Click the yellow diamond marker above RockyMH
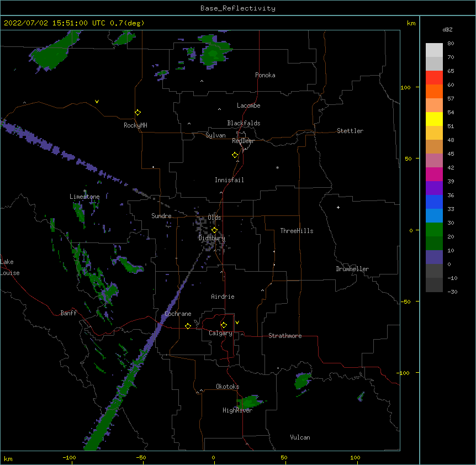This screenshot has height=465, width=476. (x=138, y=113)
